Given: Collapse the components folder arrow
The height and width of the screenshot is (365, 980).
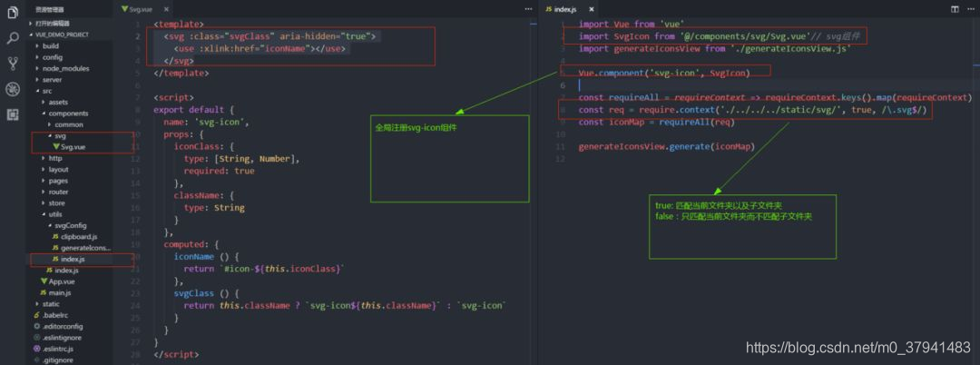Looking at the screenshot, I should pos(44,113).
